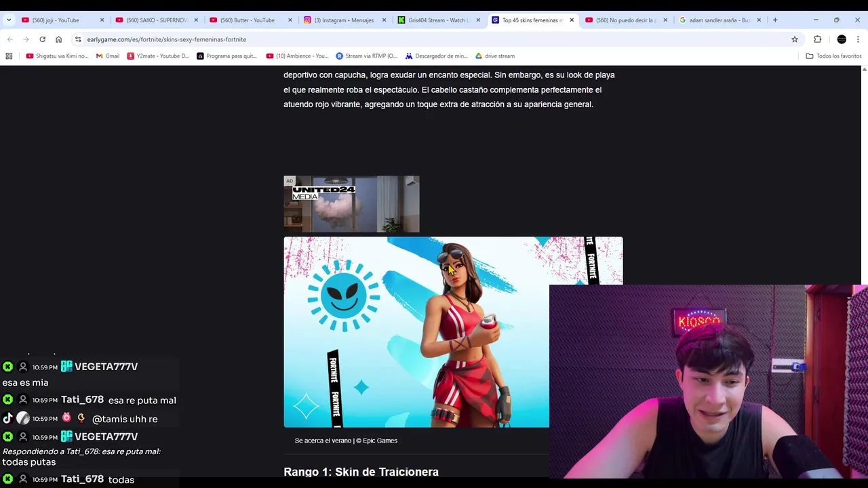Click the page scrollbar up arrow
Viewport: 868px width, 488px height.
[864, 70]
